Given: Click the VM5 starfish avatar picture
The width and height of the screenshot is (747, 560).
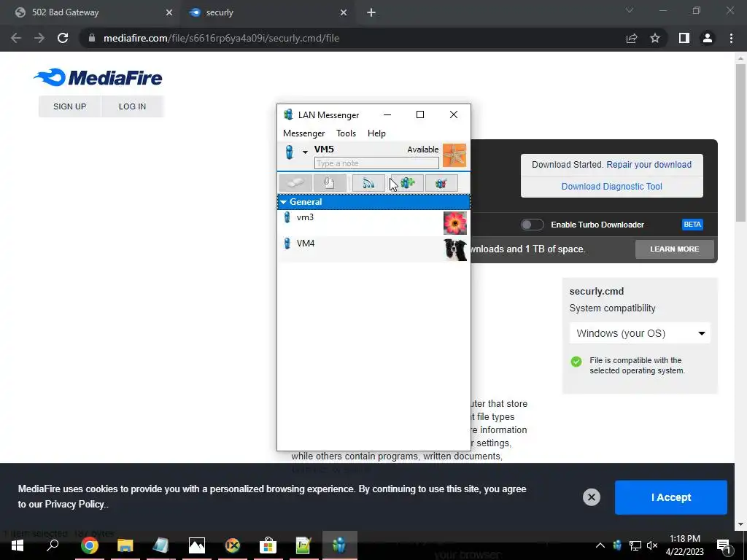Looking at the screenshot, I should [454, 155].
